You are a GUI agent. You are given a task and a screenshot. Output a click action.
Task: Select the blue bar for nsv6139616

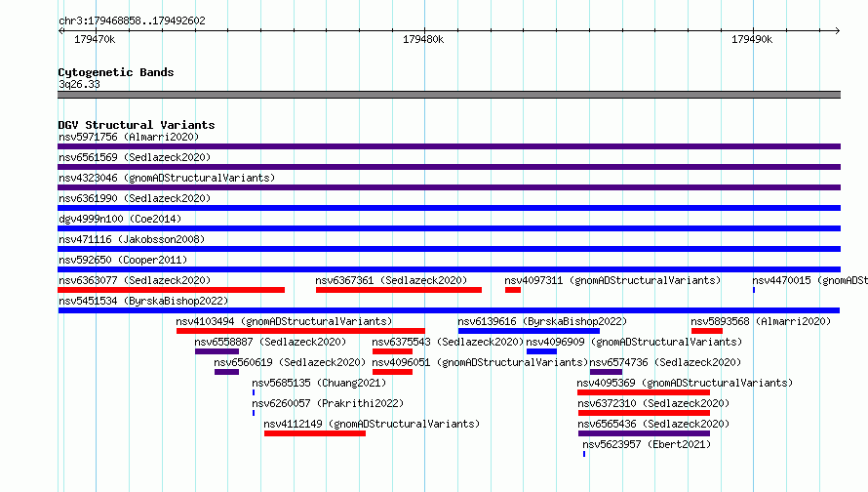[529, 331]
